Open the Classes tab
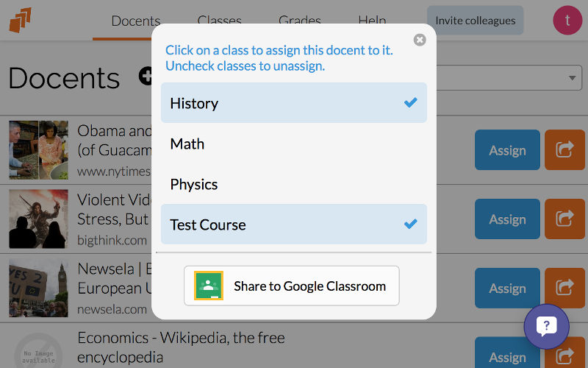588x368 pixels. point(219,21)
